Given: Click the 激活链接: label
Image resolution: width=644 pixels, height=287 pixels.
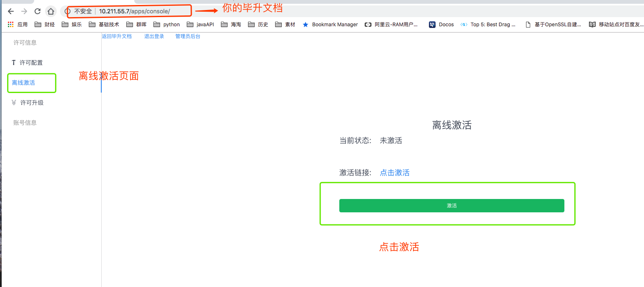Looking at the screenshot, I should click(355, 173).
